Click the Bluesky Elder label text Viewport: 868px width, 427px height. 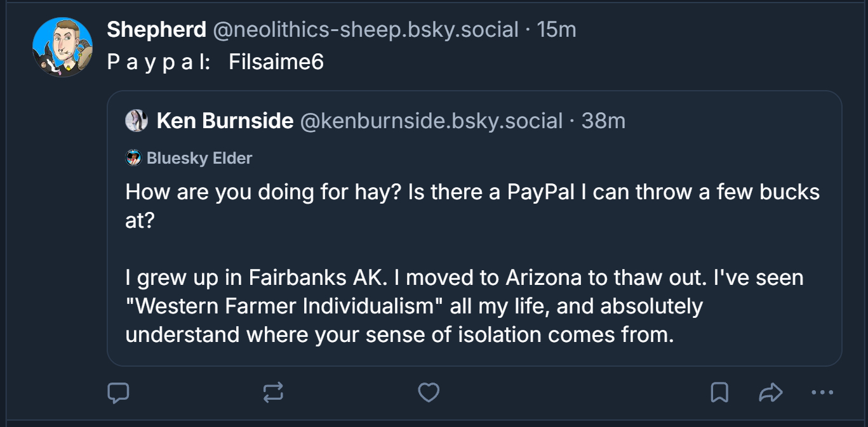tap(199, 158)
